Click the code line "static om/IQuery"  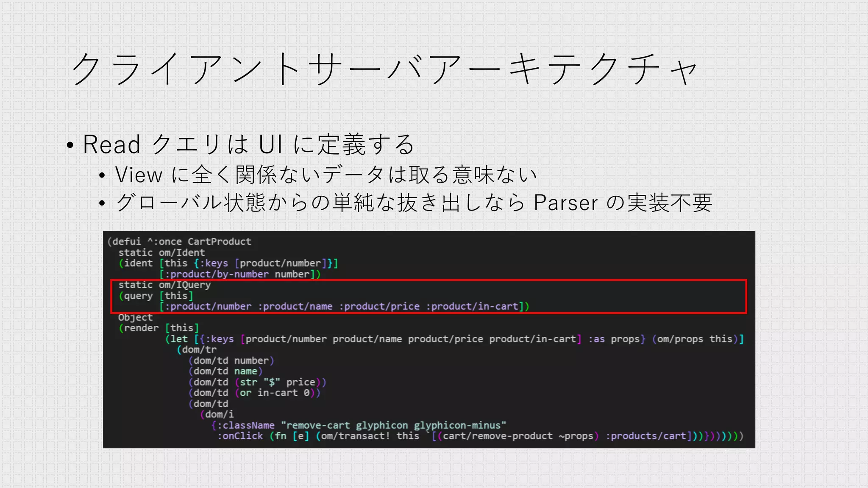point(164,285)
